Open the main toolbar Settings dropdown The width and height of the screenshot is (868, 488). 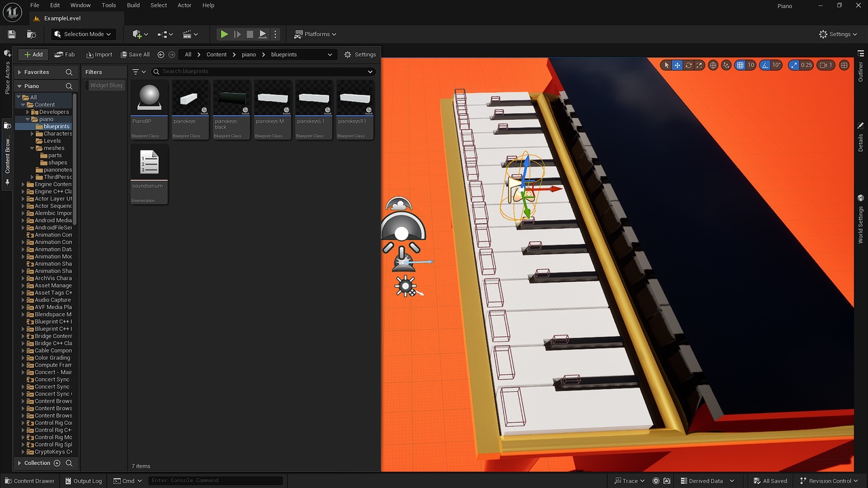[838, 34]
